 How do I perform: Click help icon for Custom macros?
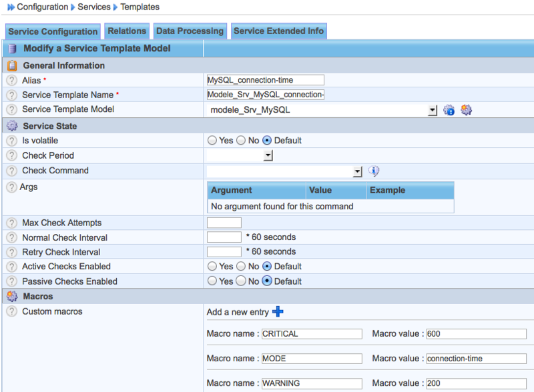11,311
